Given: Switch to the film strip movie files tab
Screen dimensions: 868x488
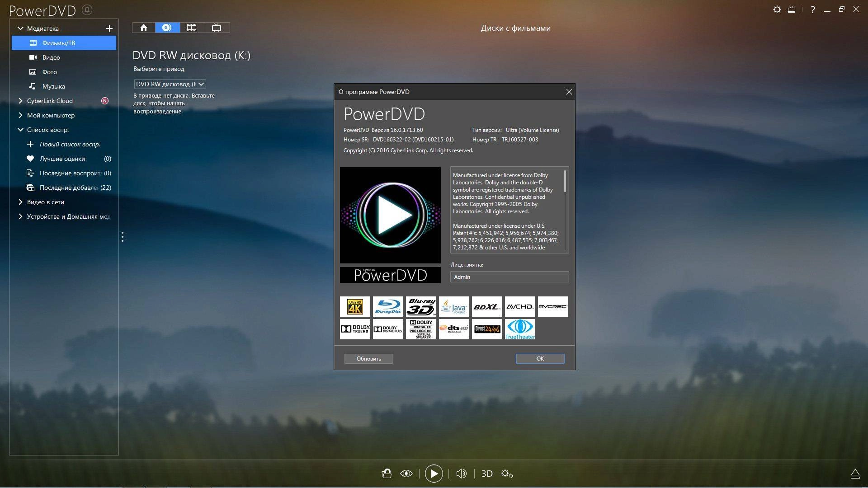Looking at the screenshot, I should tap(192, 28).
